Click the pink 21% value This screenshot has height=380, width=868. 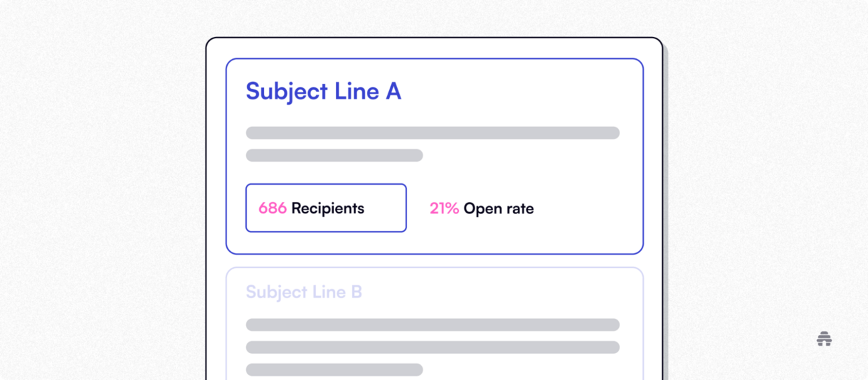coord(444,208)
